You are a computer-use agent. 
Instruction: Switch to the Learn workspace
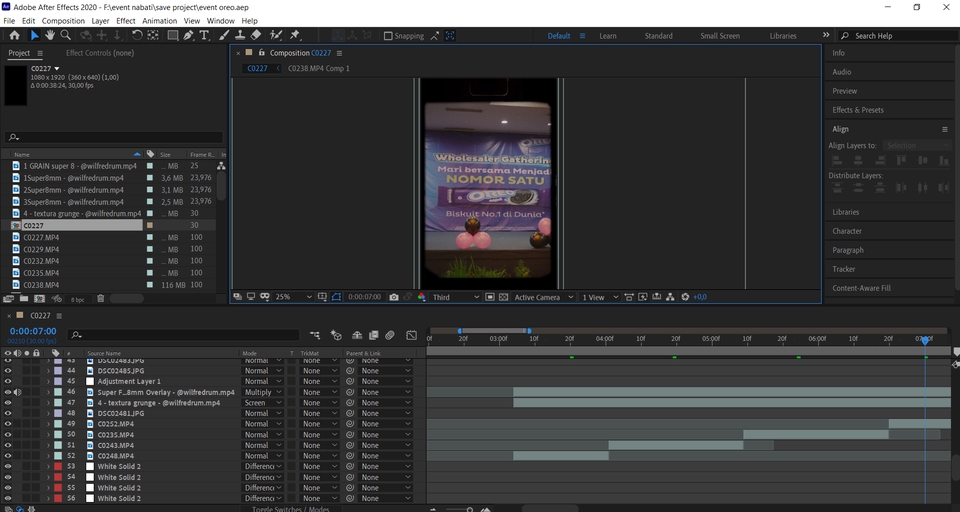point(608,36)
